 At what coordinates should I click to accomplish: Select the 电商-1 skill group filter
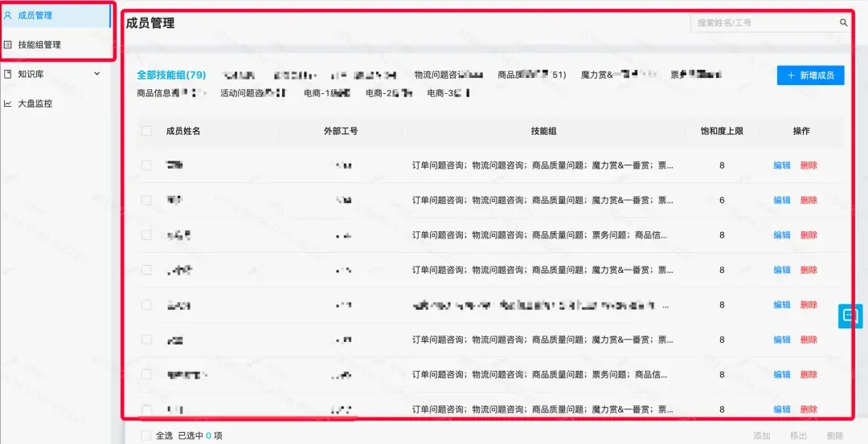pos(327,93)
